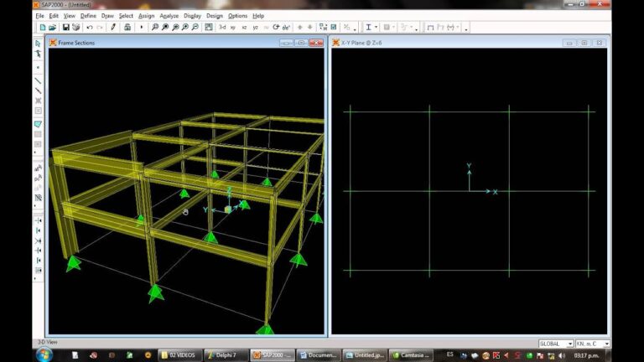
Task: Click the Pan view icon
Action: click(x=209, y=28)
